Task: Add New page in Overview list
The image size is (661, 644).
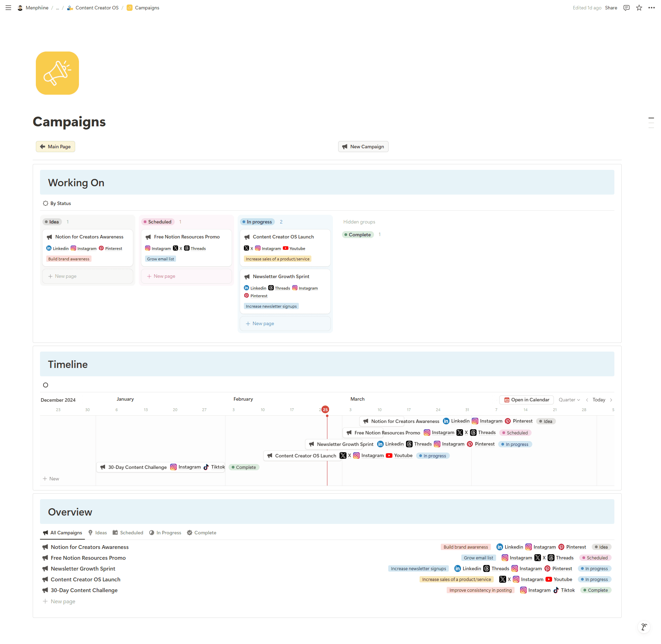Action: [59, 601]
